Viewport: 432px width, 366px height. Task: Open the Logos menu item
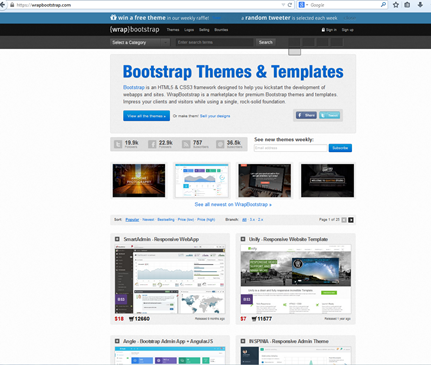(189, 30)
